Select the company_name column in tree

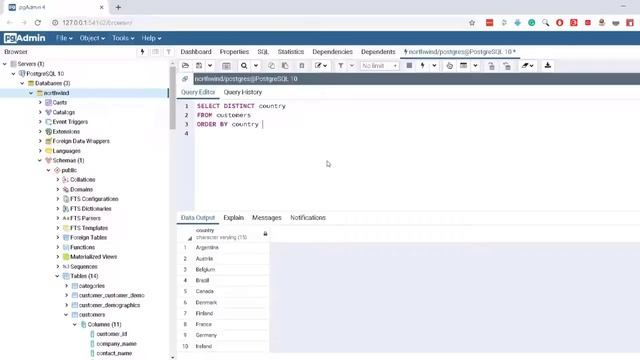point(116,344)
